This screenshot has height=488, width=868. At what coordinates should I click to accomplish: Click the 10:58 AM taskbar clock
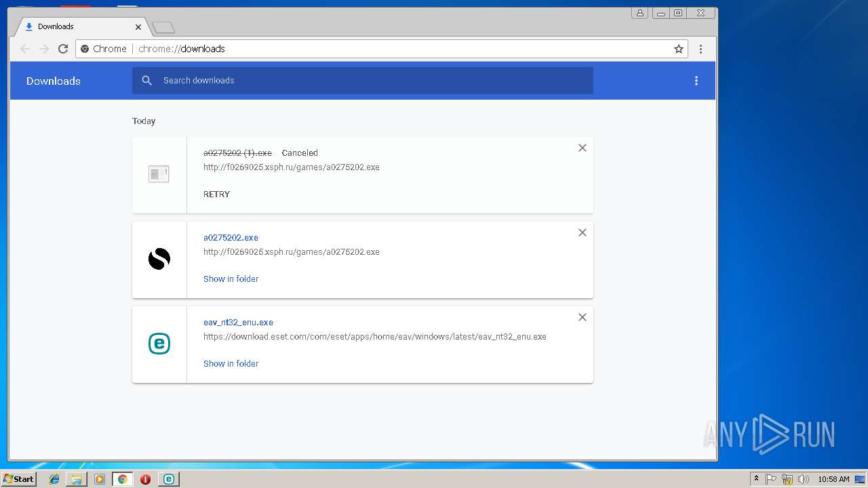click(x=833, y=479)
